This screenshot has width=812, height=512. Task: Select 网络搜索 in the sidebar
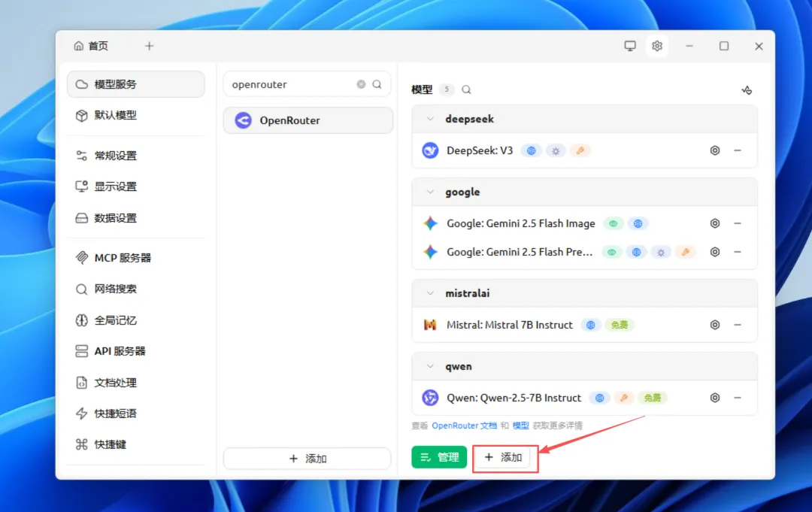(x=135, y=289)
